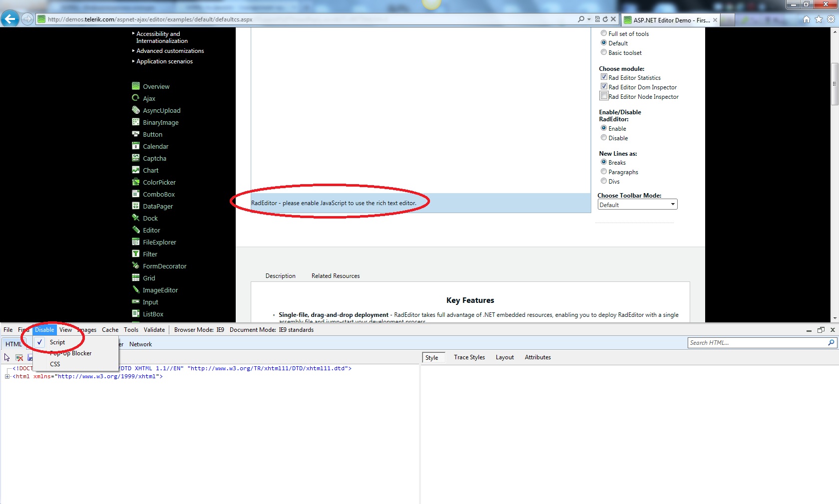The width and height of the screenshot is (839, 504).
Task: Click the ImageEditor icon in sidebar
Action: tap(136, 289)
